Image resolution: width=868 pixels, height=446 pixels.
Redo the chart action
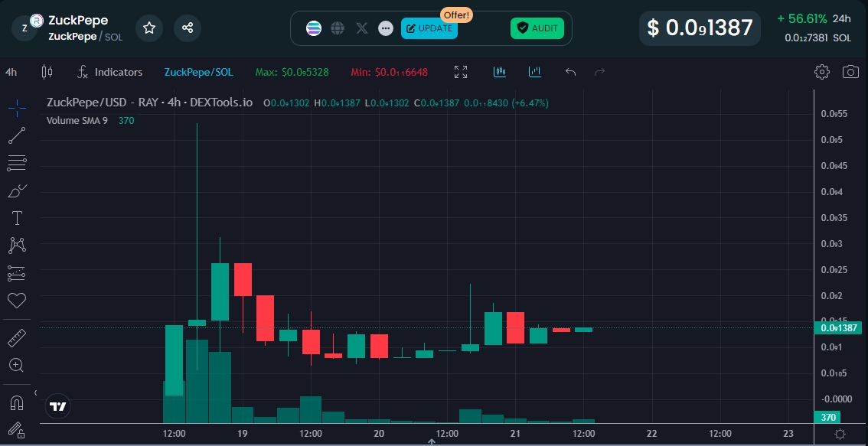tap(599, 72)
